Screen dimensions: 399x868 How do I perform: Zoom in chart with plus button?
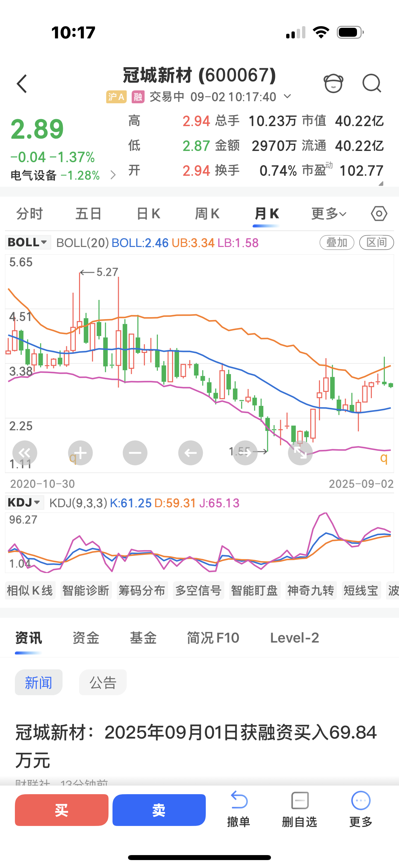[80, 453]
